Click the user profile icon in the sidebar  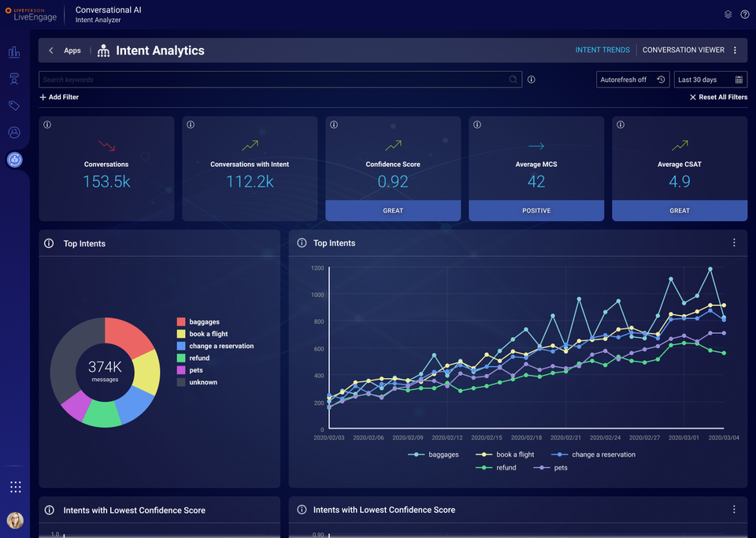click(14, 132)
